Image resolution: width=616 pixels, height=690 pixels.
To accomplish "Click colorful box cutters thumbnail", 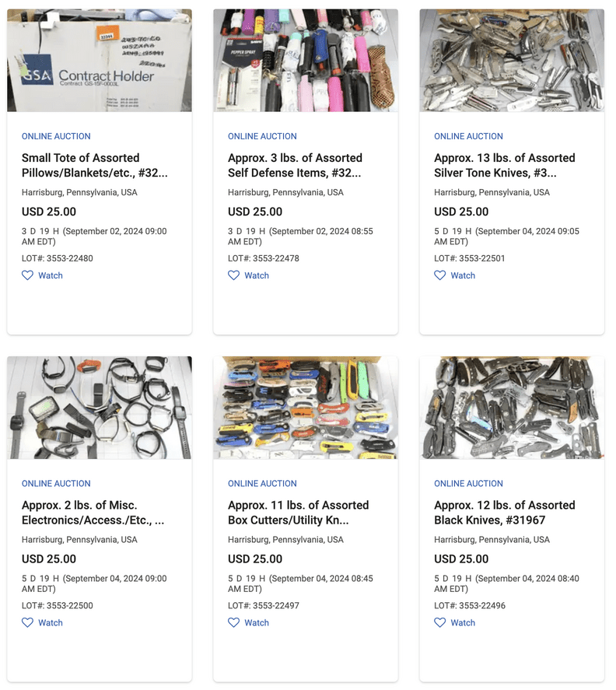I will coord(306,408).
